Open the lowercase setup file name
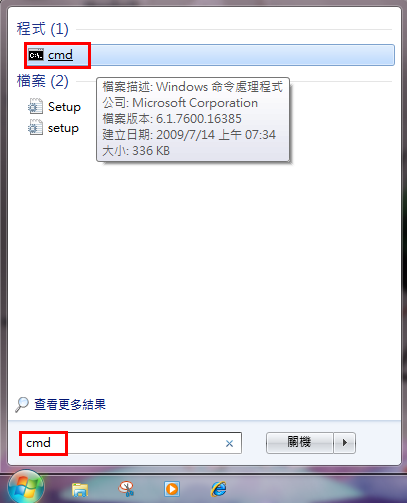 [63, 128]
